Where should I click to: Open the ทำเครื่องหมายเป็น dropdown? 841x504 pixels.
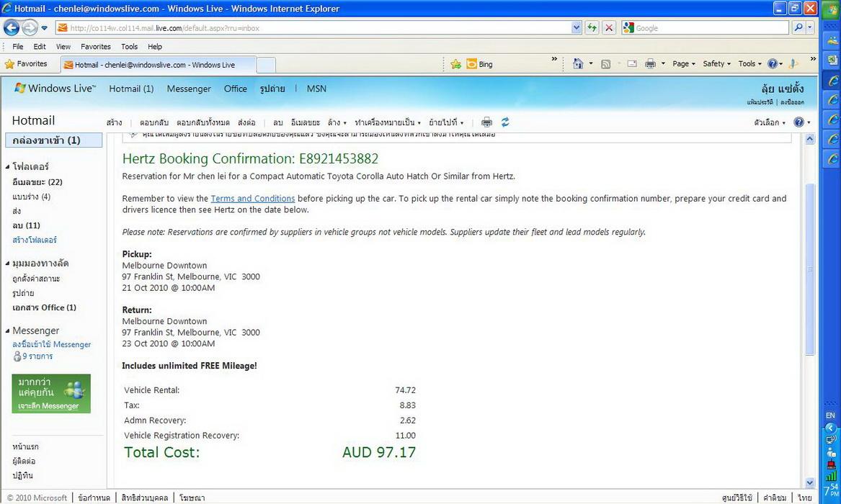click(388, 122)
